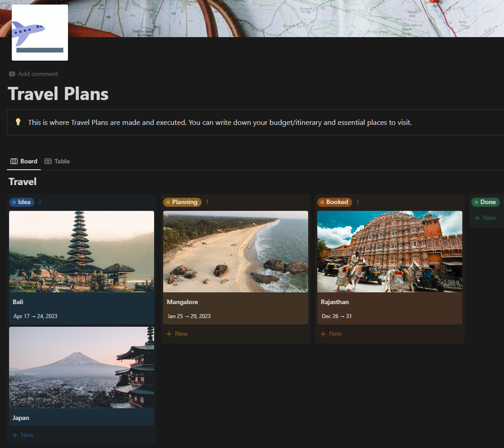Screen dimensions: 504x448
Task: Click the Travel database heading
Action: click(x=22, y=182)
